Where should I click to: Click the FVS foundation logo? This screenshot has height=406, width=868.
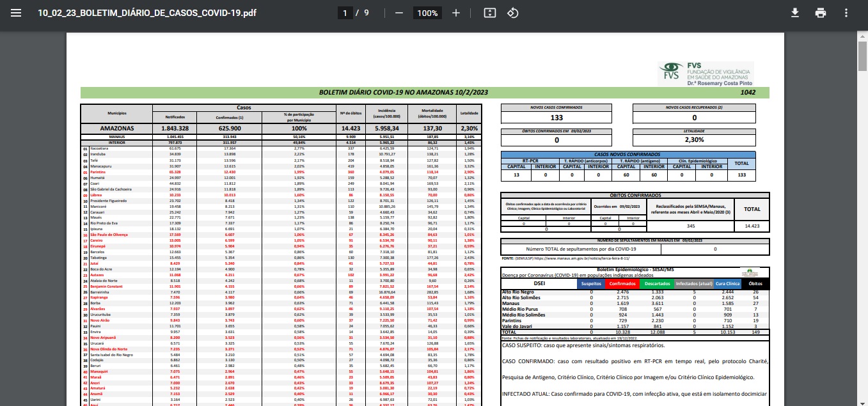pos(706,74)
